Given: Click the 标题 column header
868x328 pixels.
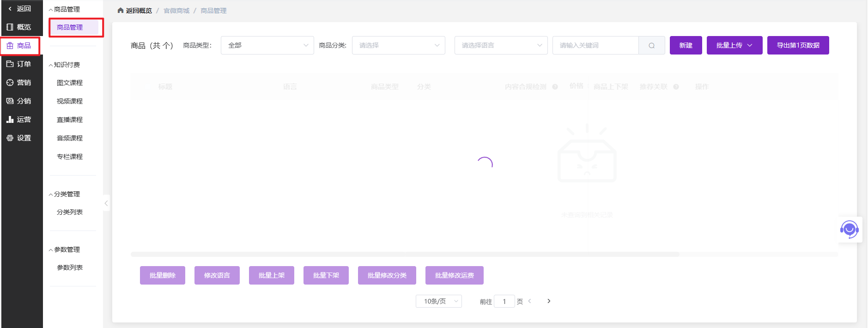Looking at the screenshot, I should 165,87.
